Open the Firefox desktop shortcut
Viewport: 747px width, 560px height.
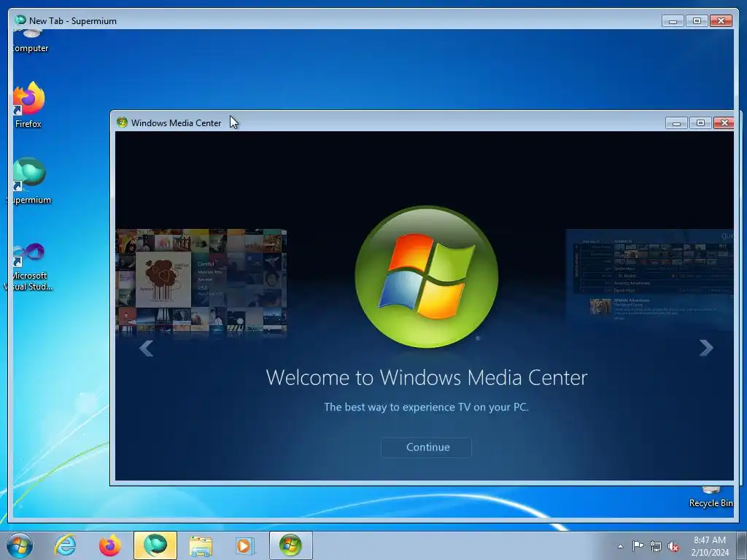click(x=28, y=105)
